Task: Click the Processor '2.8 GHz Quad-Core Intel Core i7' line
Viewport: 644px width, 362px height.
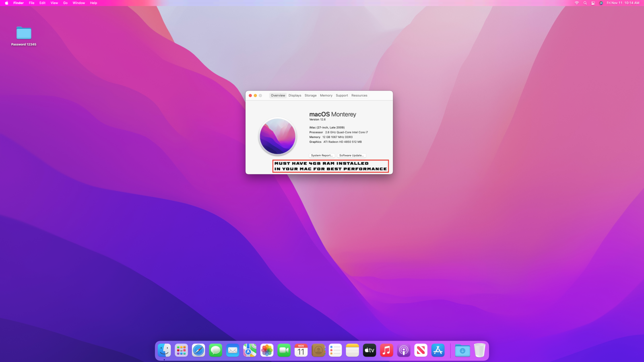Action: coord(339,132)
